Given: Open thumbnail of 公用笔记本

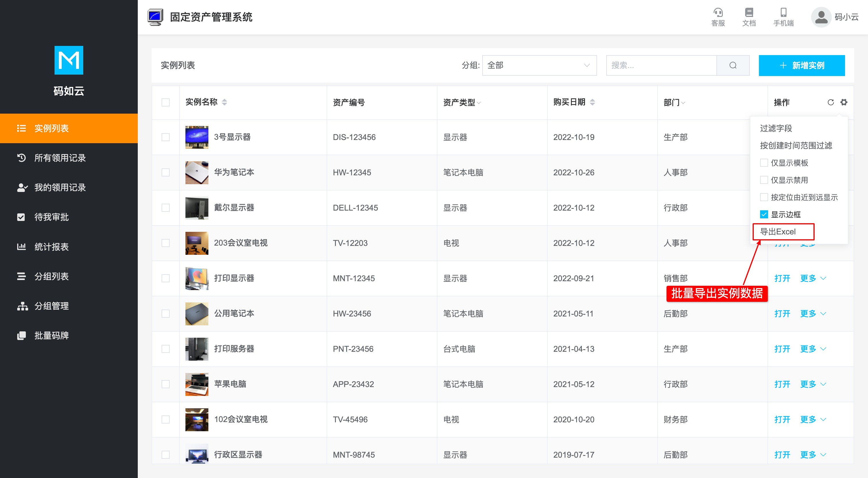Looking at the screenshot, I should click(x=197, y=314).
